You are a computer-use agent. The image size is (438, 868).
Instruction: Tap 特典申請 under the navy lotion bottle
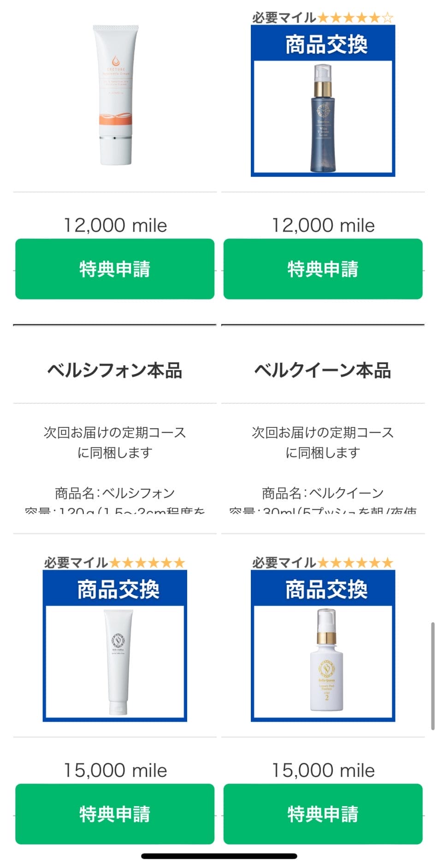(x=323, y=269)
